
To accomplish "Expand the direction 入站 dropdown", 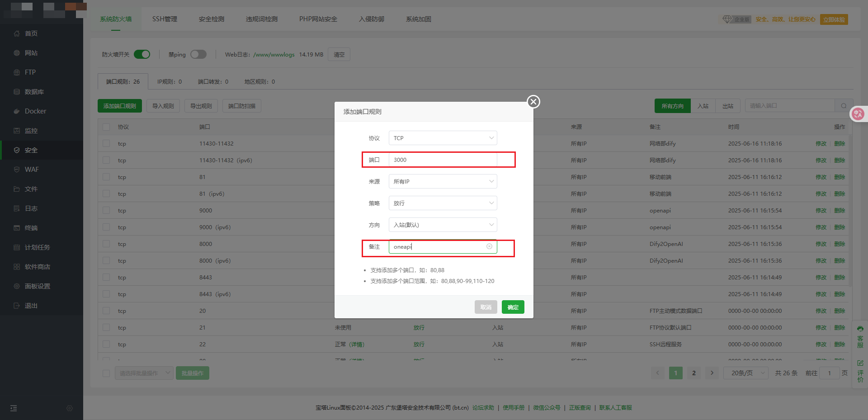I will [x=443, y=225].
